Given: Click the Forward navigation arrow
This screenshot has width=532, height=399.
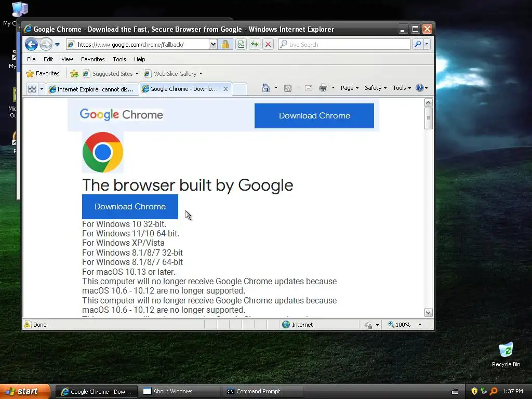Looking at the screenshot, I should point(46,45).
